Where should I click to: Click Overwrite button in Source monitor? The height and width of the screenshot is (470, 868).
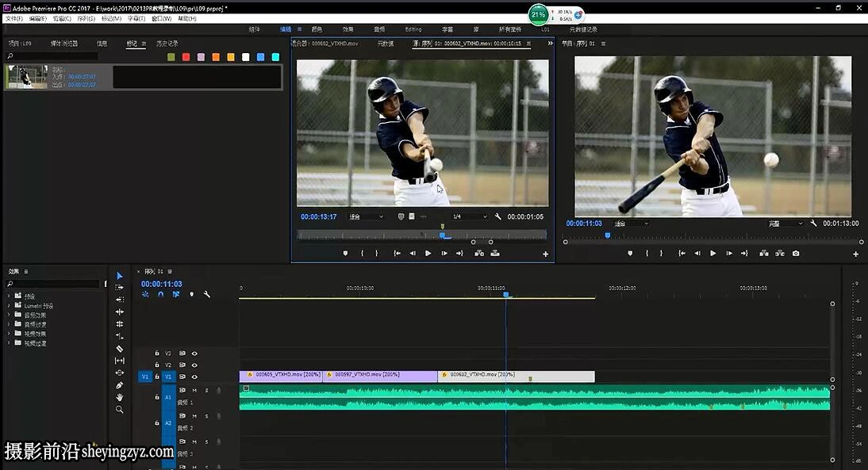tap(495, 254)
